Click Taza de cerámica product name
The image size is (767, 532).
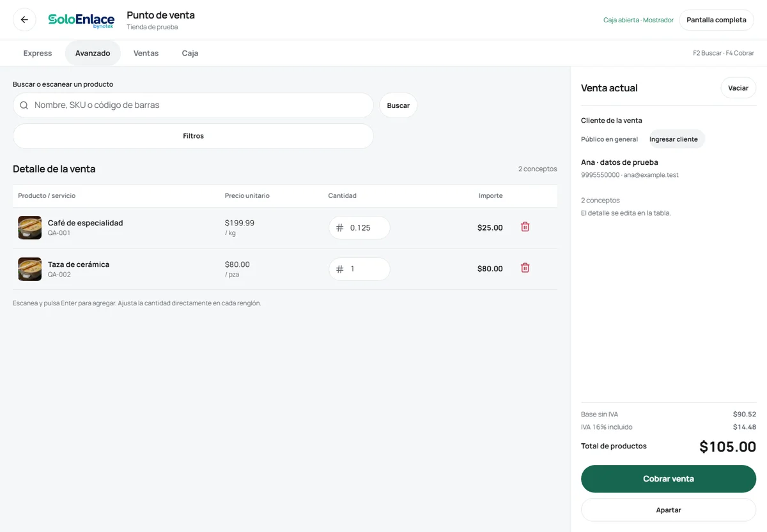[x=79, y=264]
